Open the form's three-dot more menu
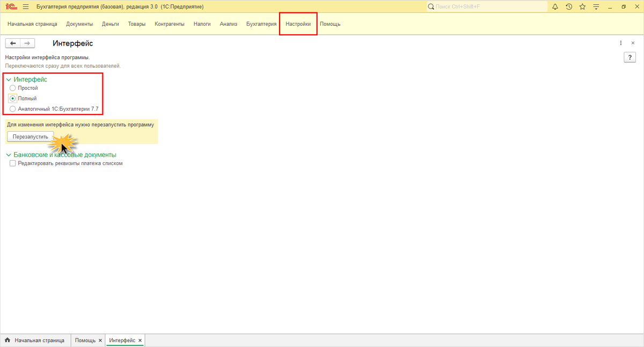The width and height of the screenshot is (644, 347). (x=621, y=43)
